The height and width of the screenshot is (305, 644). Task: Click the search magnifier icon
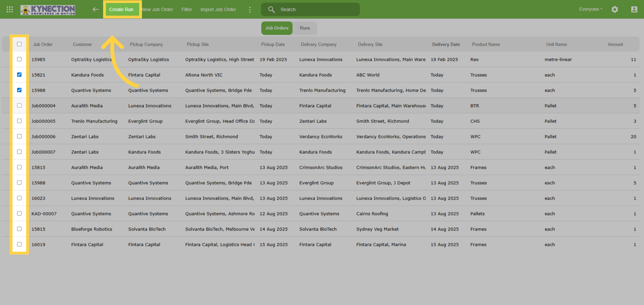pos(271,10)
